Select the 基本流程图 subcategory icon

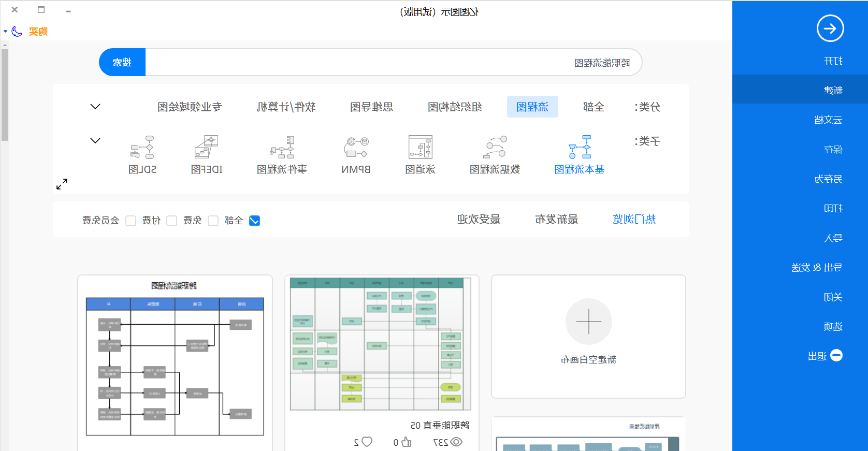pos(580,147)
